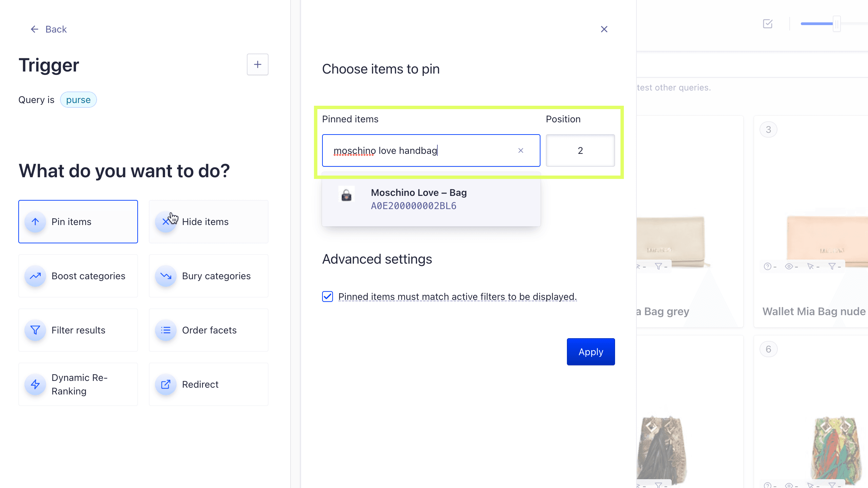Focus the Pinned items search field
This screenshot has width=868, height=488.
(431, 150)
